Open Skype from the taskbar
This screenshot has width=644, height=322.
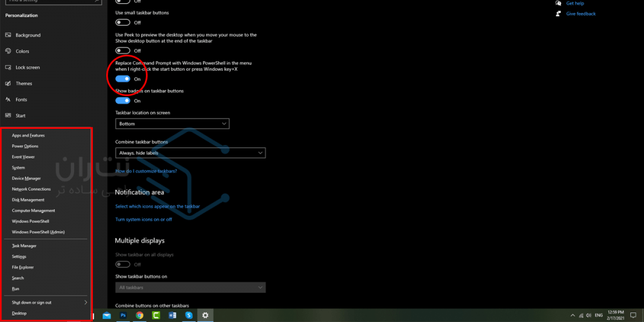(x=189, y=316)
